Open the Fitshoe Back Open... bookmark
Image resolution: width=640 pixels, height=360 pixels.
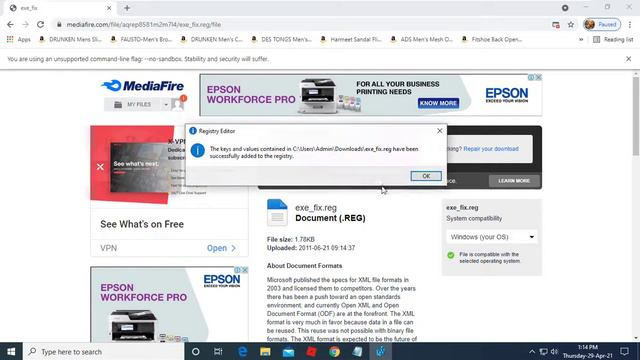(x=492, y=40)
